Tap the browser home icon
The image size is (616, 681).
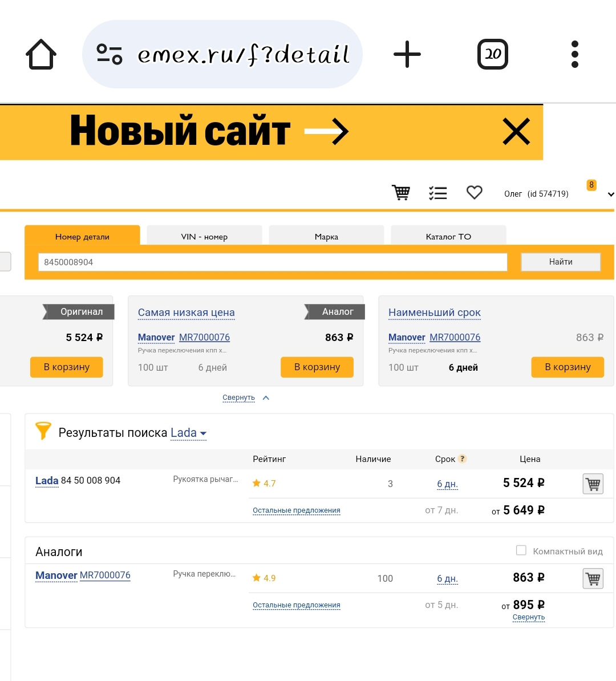(x=41, y=54)
